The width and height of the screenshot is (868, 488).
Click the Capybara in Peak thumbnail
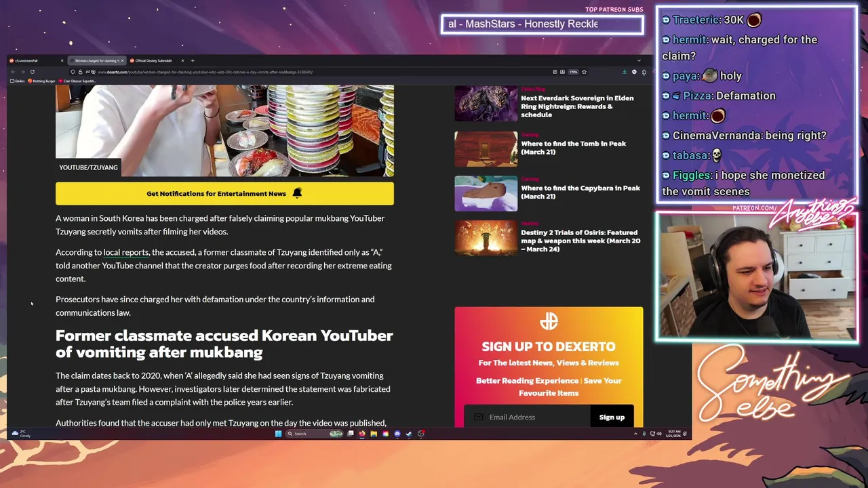tap(486, 194)
